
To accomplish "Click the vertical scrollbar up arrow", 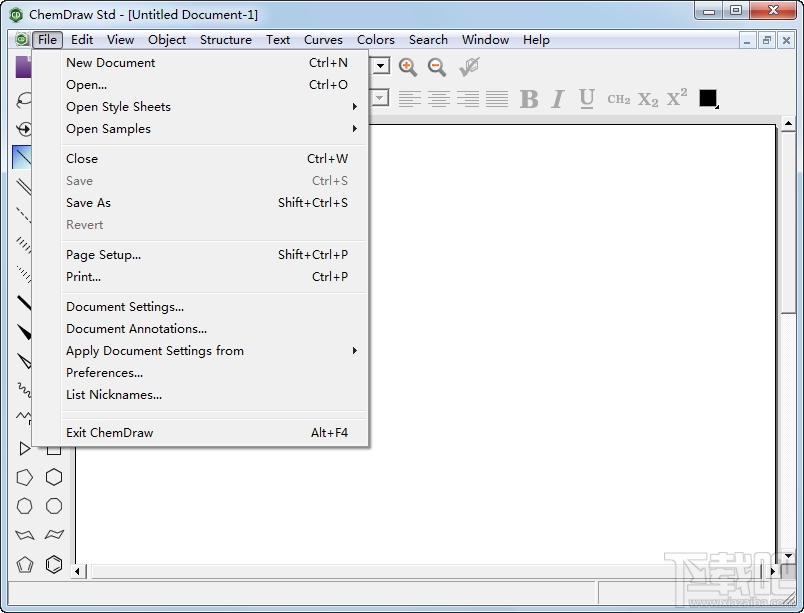I will [788, 124].
